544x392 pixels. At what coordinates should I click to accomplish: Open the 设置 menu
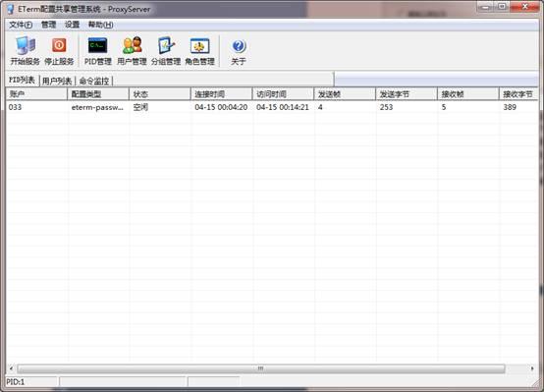(x=72, y=25)
